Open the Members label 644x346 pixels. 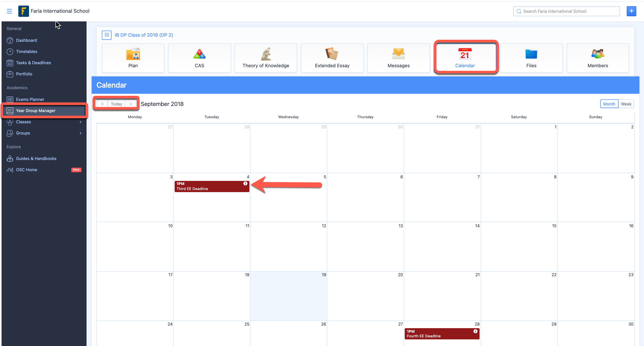598,65
